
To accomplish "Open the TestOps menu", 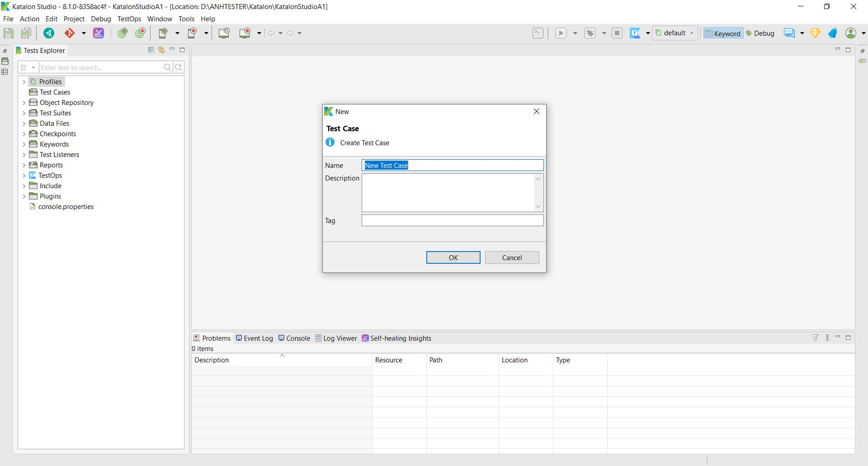I will [x=129, y=19].
